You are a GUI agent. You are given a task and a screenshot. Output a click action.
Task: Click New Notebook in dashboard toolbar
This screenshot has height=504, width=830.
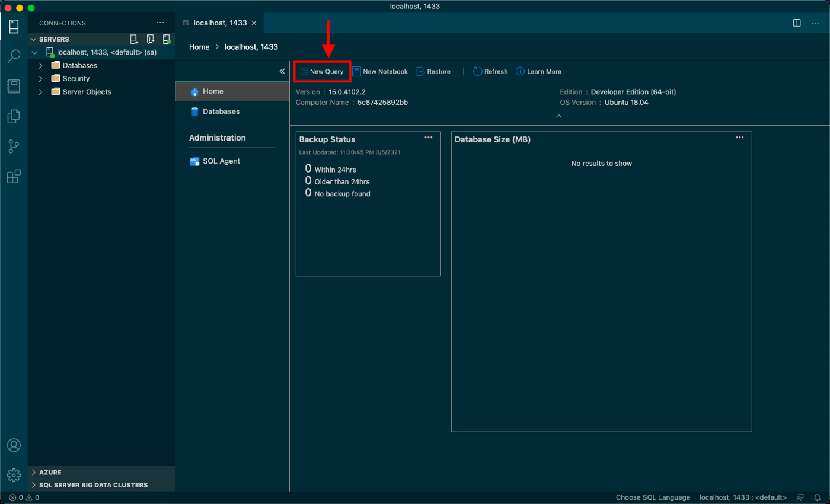coord(380,71)
